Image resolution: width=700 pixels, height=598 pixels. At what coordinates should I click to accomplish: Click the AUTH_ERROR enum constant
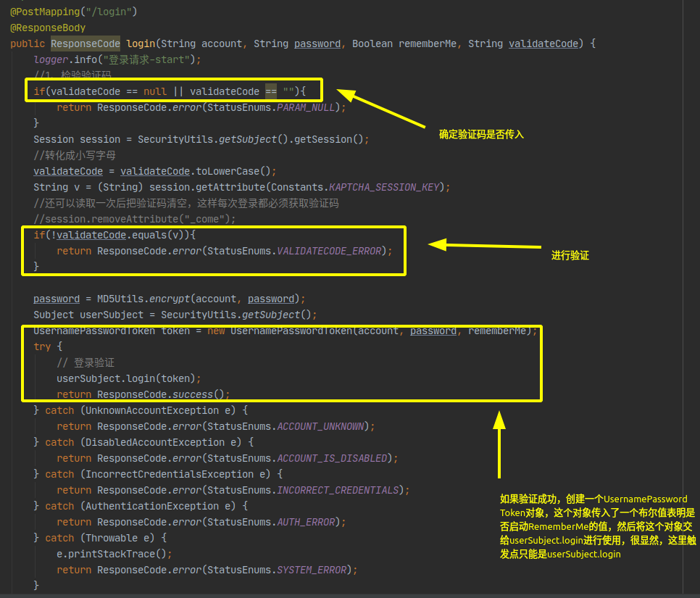307,522
